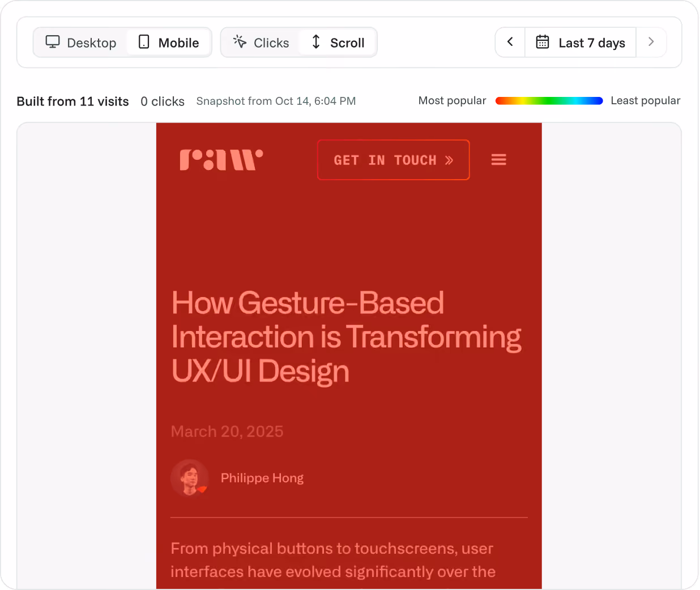This screenshot has height=590, width=700.
Task: Click the Least popular legend label
Action: coord(646,100)
